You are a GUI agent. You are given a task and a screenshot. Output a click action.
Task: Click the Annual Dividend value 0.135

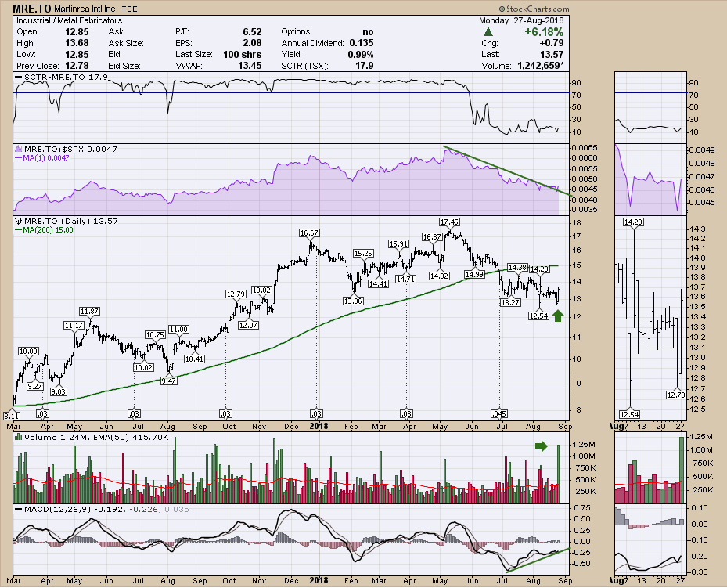362,43
